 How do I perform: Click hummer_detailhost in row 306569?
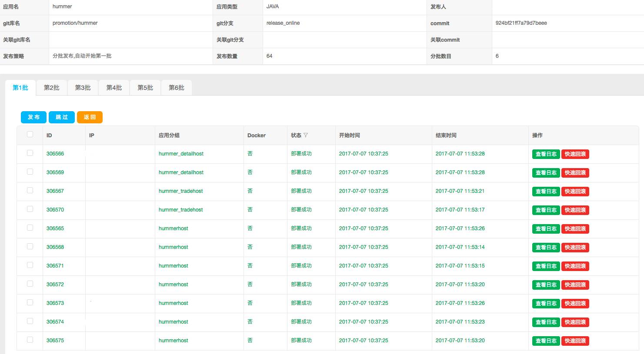181,172
